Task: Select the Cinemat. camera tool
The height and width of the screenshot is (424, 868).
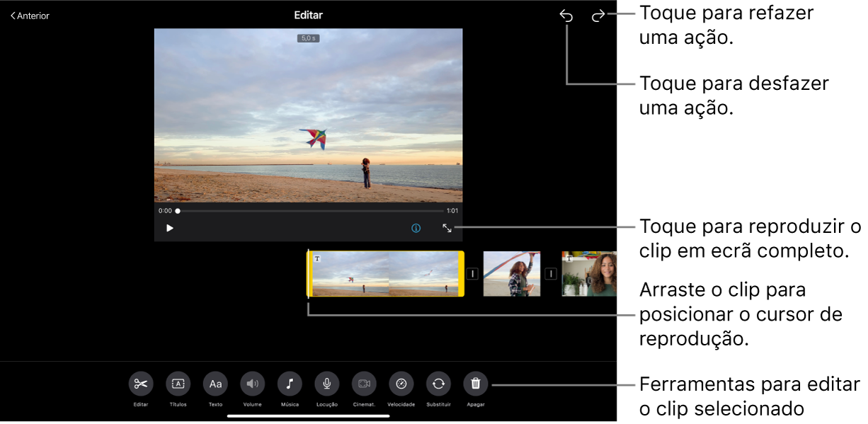Action: [364, 384]
